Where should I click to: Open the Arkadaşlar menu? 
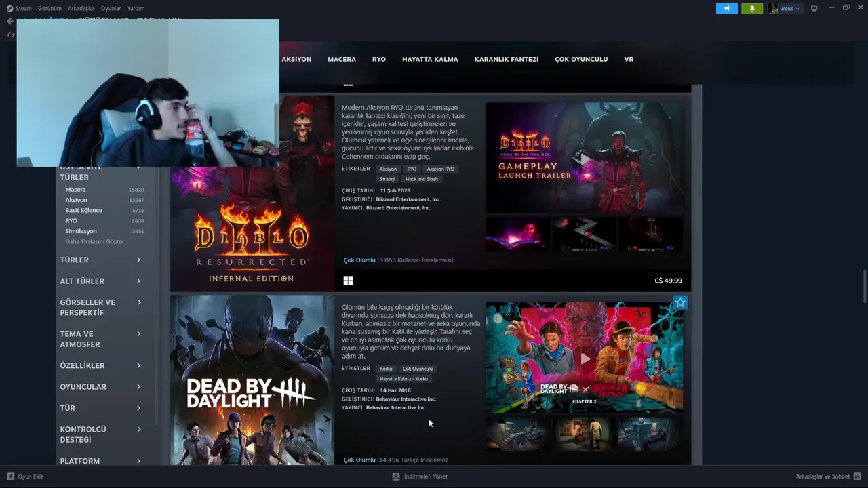81,8
